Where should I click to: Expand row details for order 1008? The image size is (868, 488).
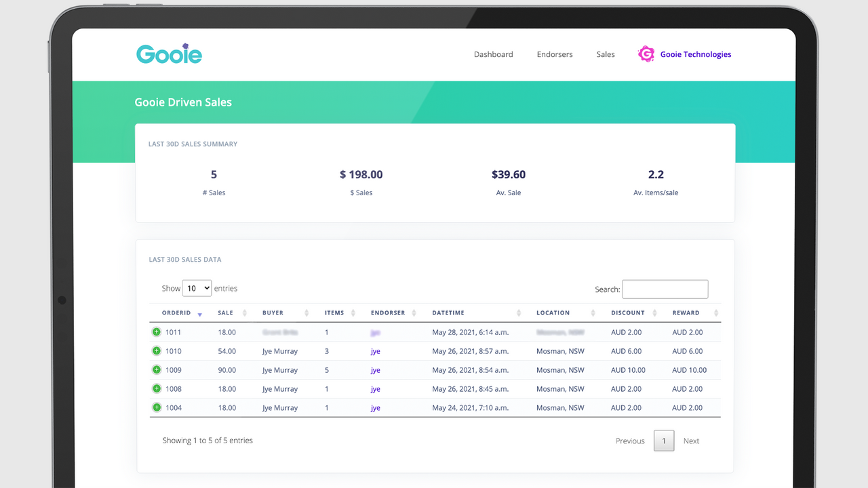tap(157, 389)
